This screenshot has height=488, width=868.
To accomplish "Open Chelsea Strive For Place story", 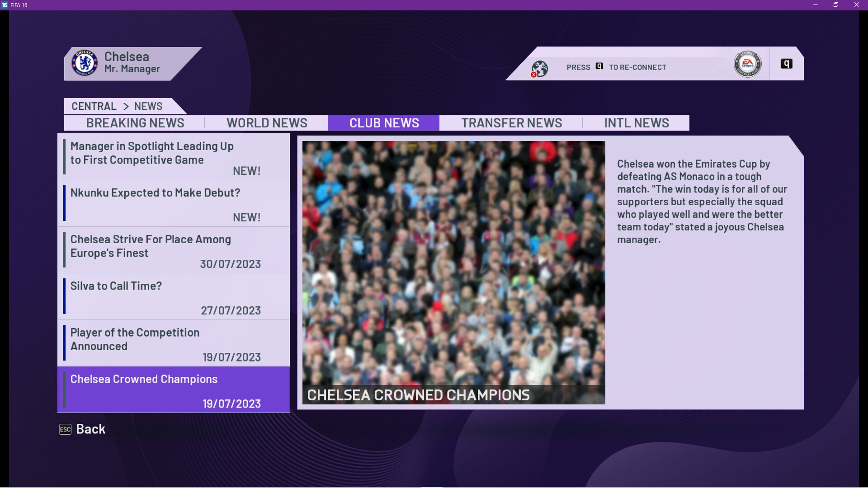I will pyautogui.click(x=174, y=250).
